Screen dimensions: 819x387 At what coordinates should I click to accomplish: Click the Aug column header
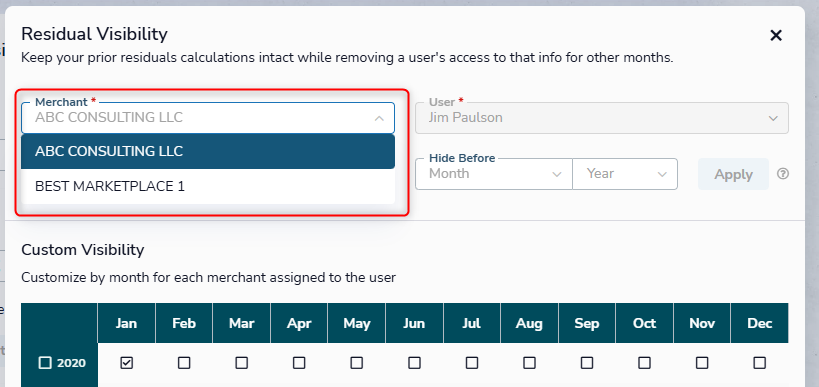pyautogui.click(x=529, y=323)
